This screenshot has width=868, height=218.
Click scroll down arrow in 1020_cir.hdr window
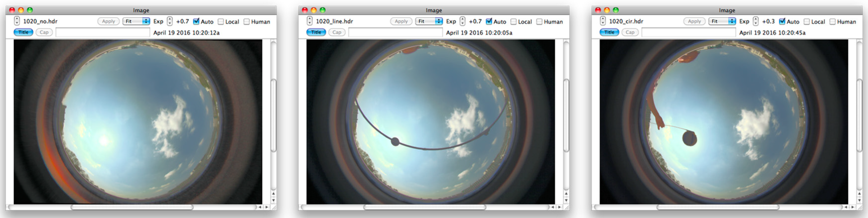[x=859, y=200]
